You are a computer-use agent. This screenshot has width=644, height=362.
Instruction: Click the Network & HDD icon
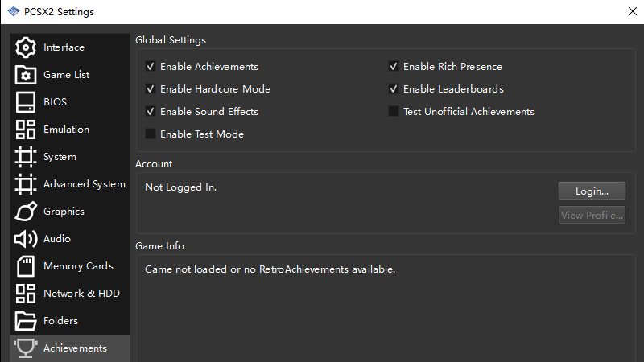pyautogui.click(x=26, y=294)
